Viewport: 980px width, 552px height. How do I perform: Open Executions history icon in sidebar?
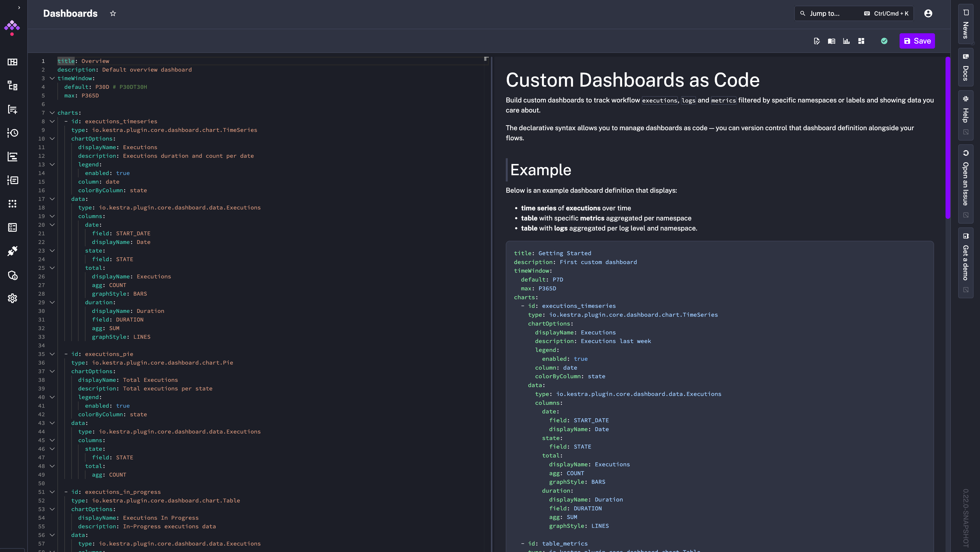click(x=12, y=133)
